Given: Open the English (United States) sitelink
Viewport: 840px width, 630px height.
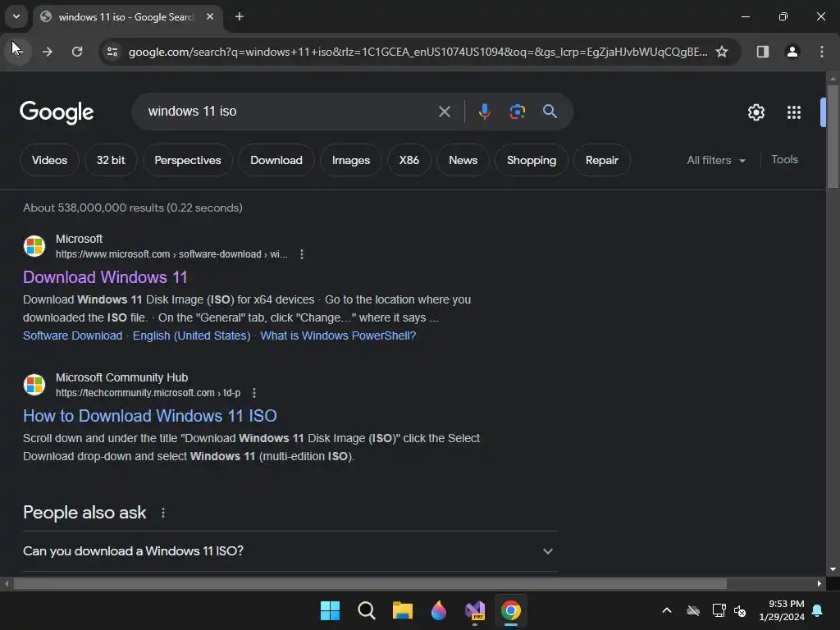Looking at the screenshot, I should click(191, 336).
